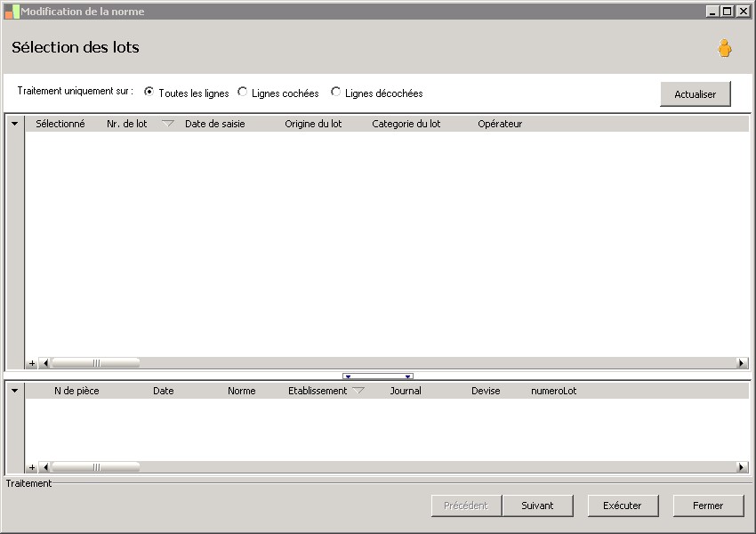This screenshot has height=534, width=756.
Task: Click the left scroll arrow of the lots grid
Action: point(44,363)
